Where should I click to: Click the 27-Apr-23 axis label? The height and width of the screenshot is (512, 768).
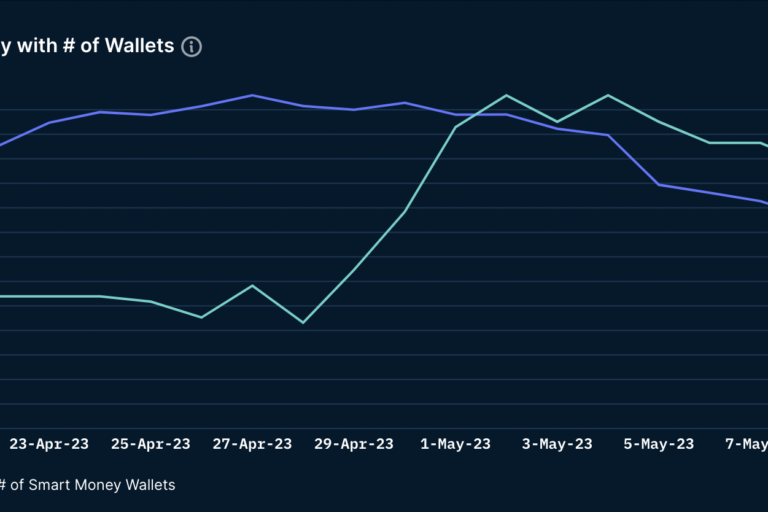click(252, 444)
